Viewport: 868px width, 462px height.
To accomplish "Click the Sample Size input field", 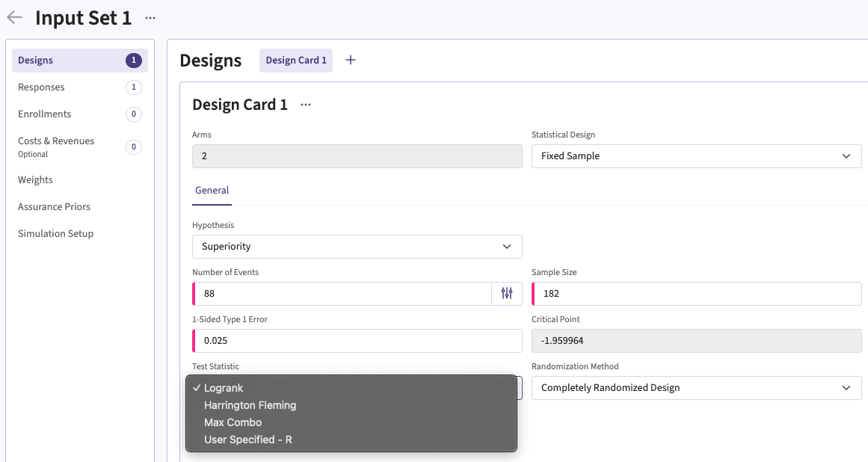I will click(696, 294).
